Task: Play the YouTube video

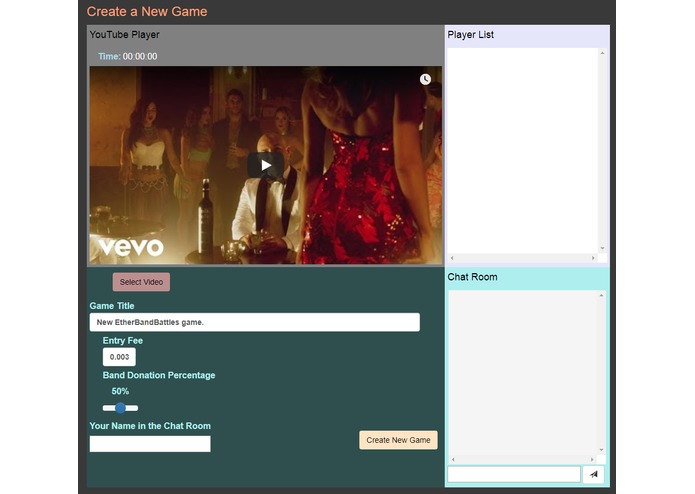Action: pos(266,165)
